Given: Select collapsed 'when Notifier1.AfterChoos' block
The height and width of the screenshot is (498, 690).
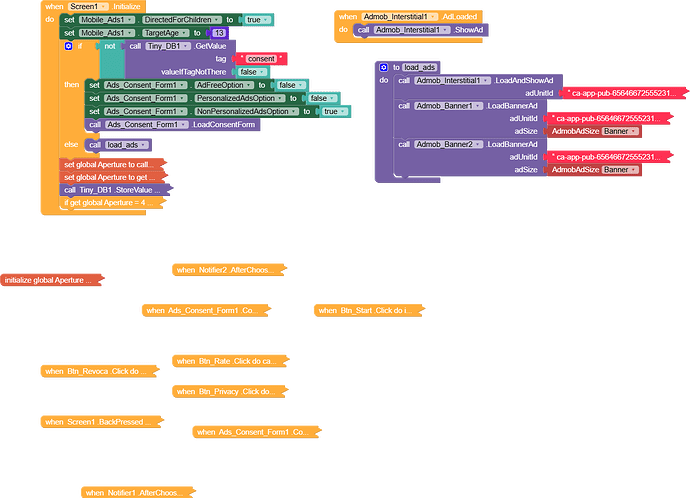Looking at the screenshot, I should click(x=138, y=493).
